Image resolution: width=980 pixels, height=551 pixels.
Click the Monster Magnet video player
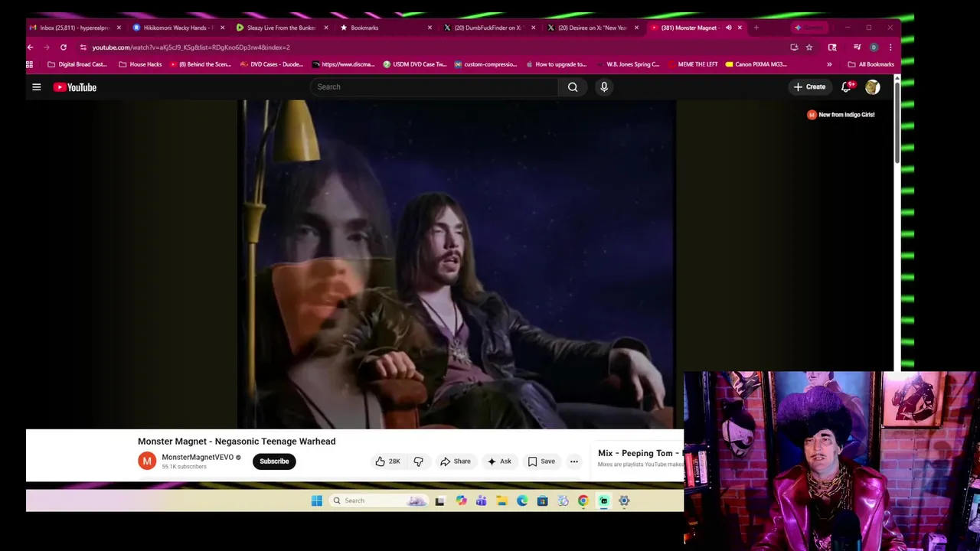(457, 264)
